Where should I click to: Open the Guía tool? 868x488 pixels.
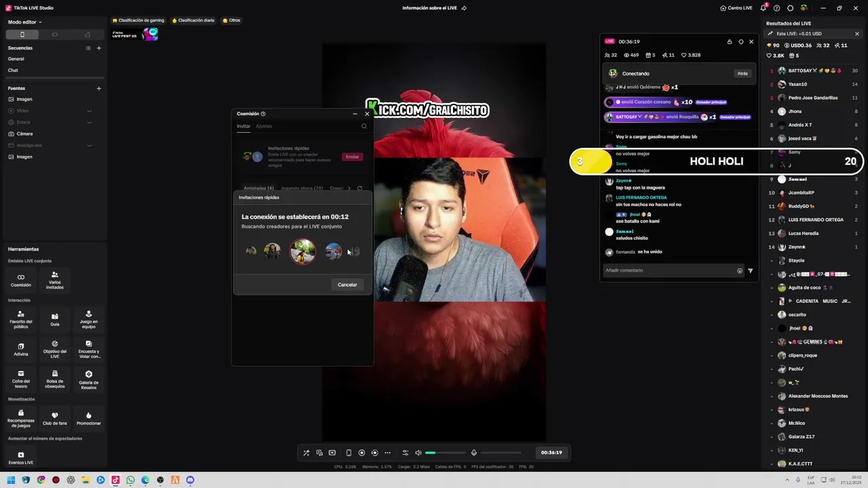[54, 319]
